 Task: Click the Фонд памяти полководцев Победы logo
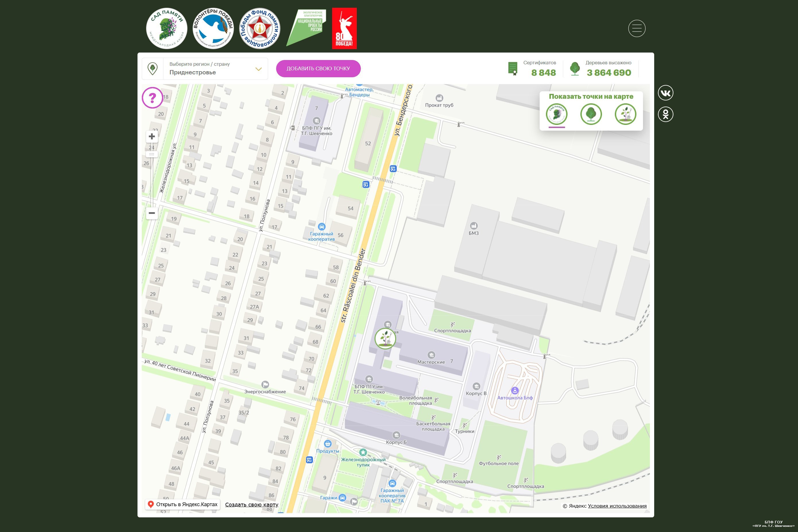point(260,28)
